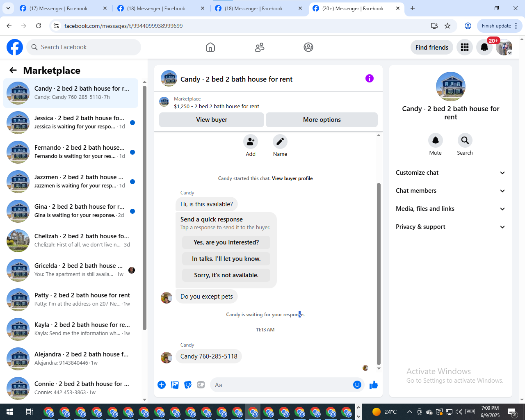The height and width of the screenshot is (420, 525).
Task: Expand Customize chat section
Action: click(450, 173)
